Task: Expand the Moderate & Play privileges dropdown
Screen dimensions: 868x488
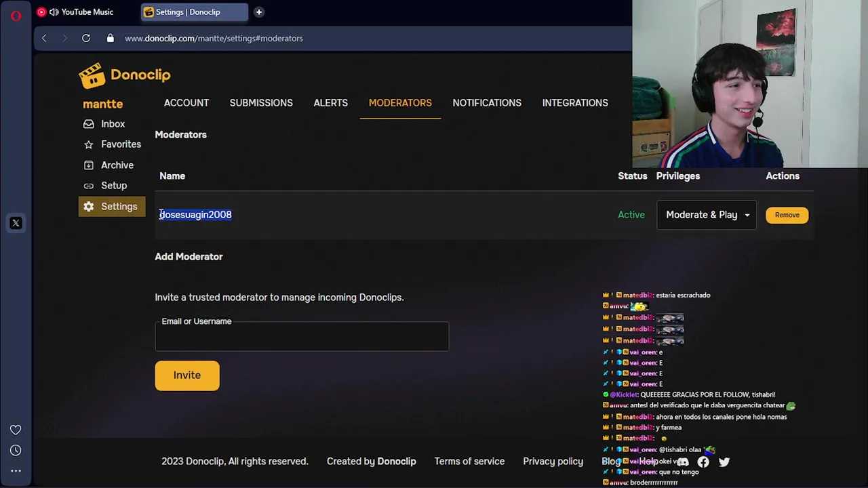Action: pos(707,215)
